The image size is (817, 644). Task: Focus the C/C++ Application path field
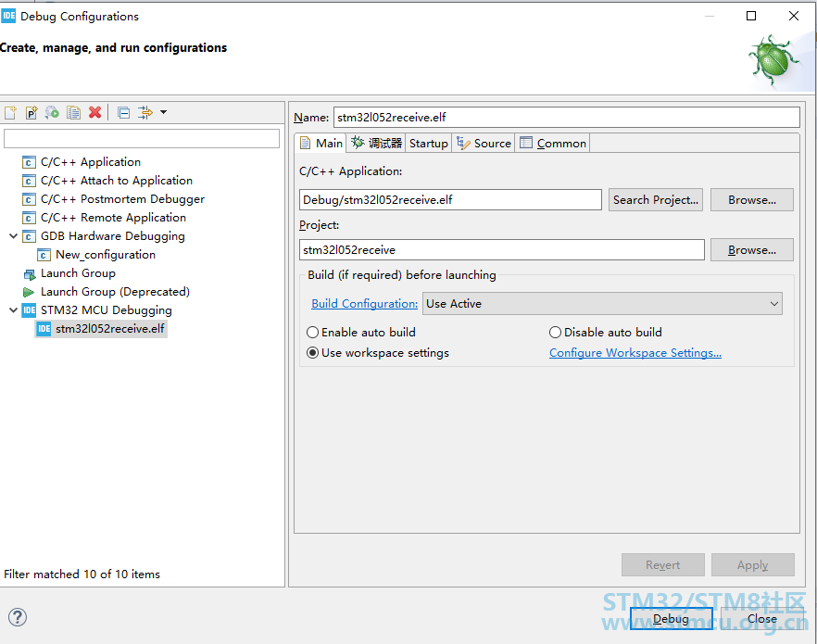450,199
